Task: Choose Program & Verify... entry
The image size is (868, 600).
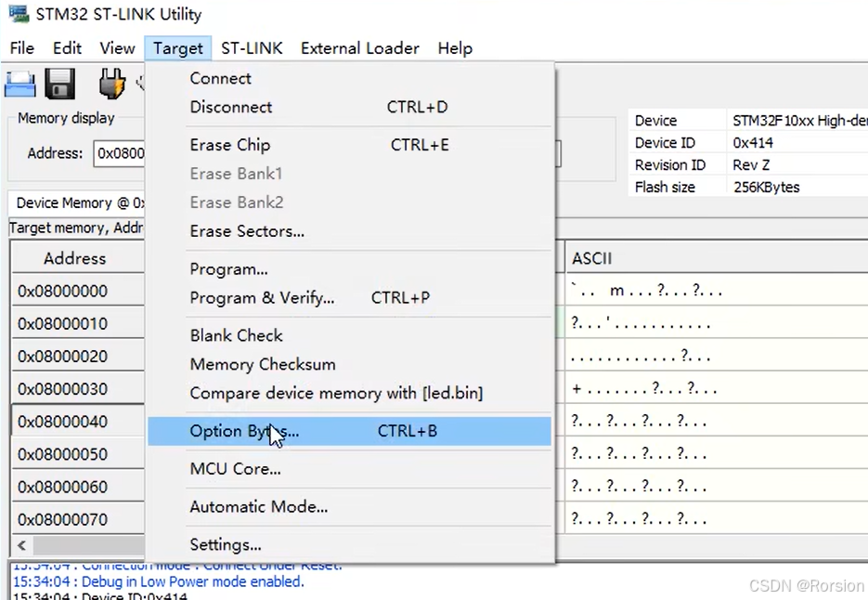Action: pyautogui.click(x=349, y=297)
